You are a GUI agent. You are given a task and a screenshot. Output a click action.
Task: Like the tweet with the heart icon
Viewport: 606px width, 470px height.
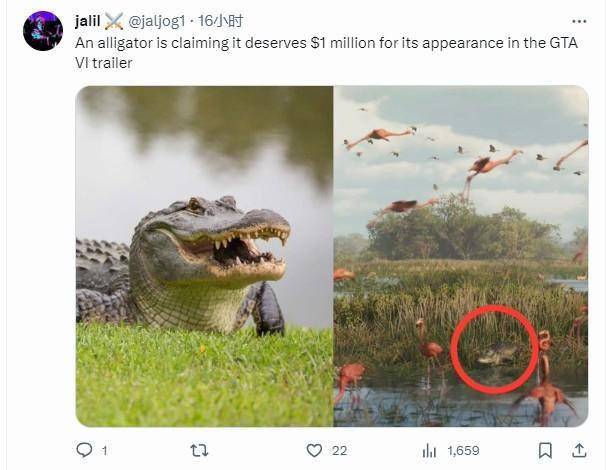(x=314, y=450)
